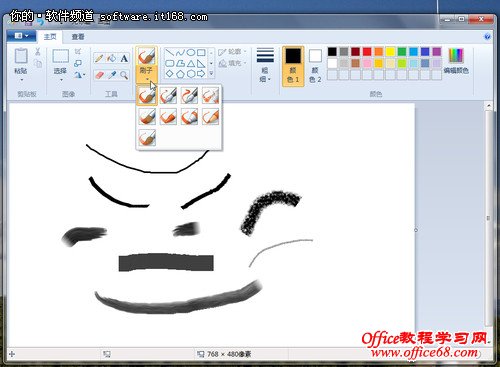Select the Magnifier tool

click(x=124, y=75)
